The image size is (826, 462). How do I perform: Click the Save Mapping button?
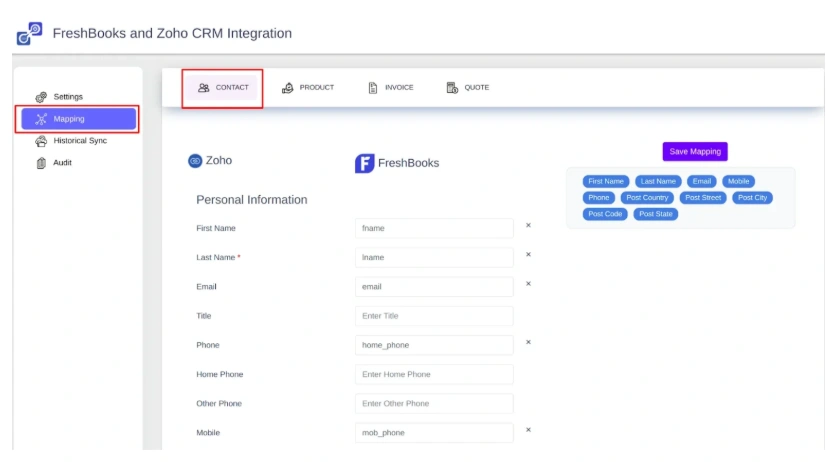(695, 152)
